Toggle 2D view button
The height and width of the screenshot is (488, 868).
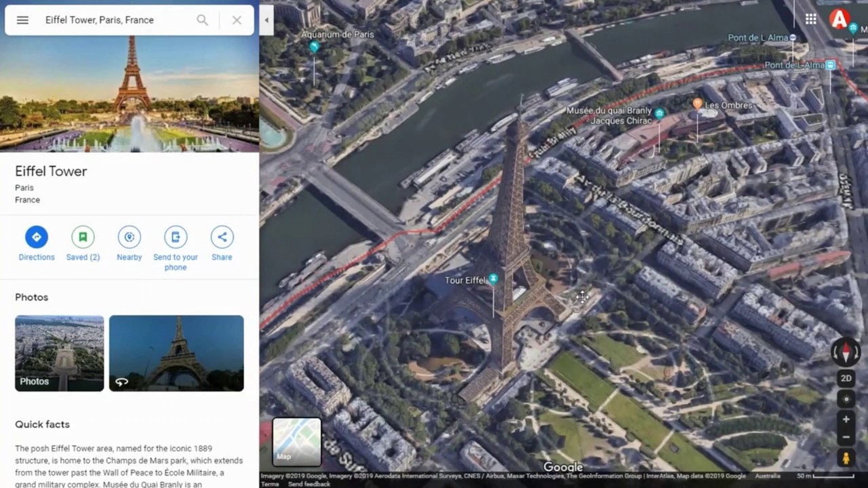[x=846, y=379]
